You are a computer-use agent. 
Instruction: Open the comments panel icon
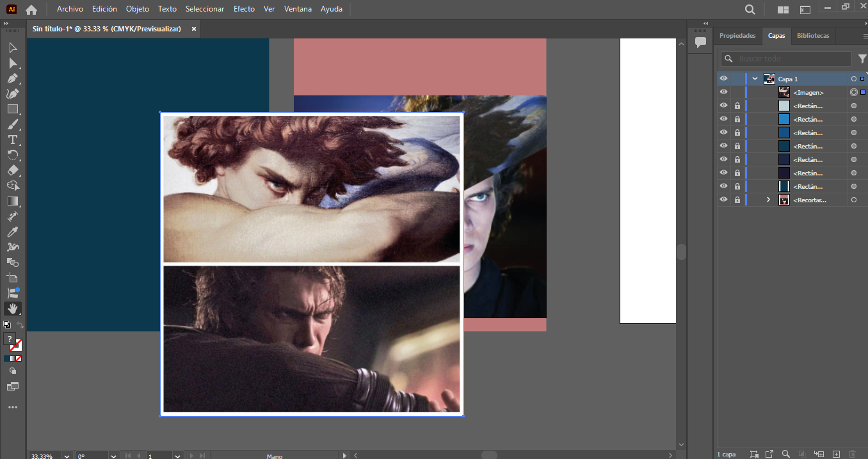[x=701, y=42]
